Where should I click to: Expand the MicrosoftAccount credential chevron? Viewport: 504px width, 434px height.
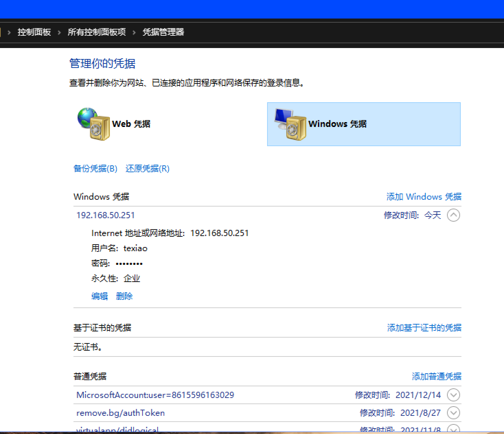coord(454,395)
